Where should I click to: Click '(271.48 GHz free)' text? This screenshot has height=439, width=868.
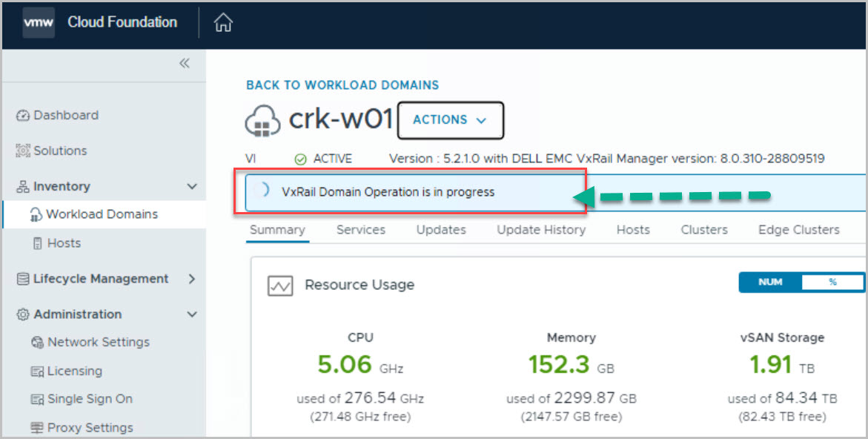(x=360, y=417)
